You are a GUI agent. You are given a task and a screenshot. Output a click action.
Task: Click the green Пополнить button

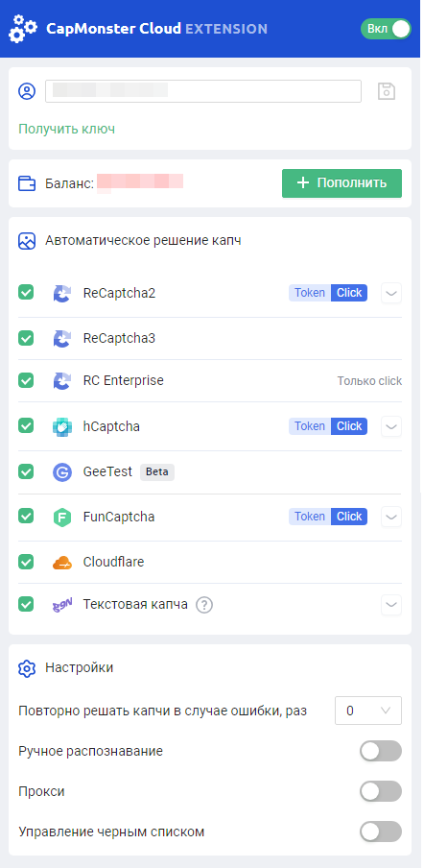point(342,183)
